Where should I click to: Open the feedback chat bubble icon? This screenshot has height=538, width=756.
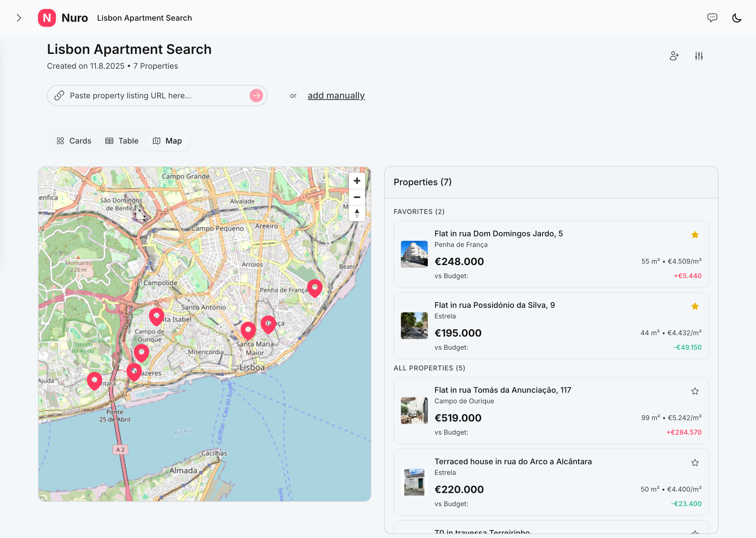tap(713, 18)
